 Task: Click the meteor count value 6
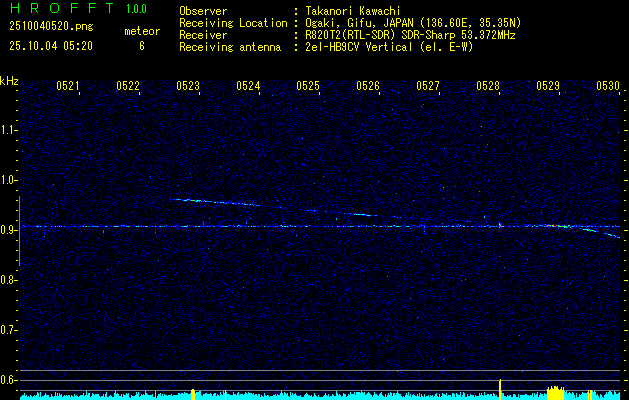coord(141,46)
